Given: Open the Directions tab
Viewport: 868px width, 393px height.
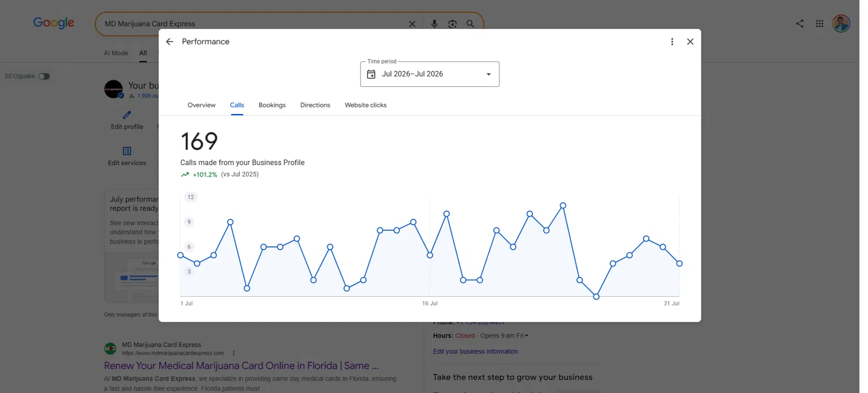Looking at the screenshot, I should pyautogui.click(x=315, y=105).
